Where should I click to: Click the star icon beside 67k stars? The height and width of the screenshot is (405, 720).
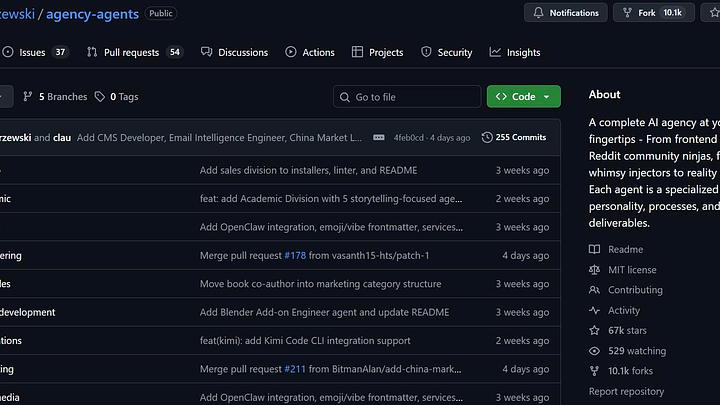(594, 330)
